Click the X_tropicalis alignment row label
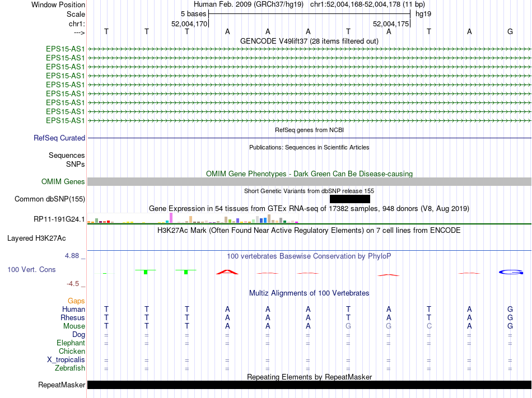This screenshot has height=398, width=532. 66,360
